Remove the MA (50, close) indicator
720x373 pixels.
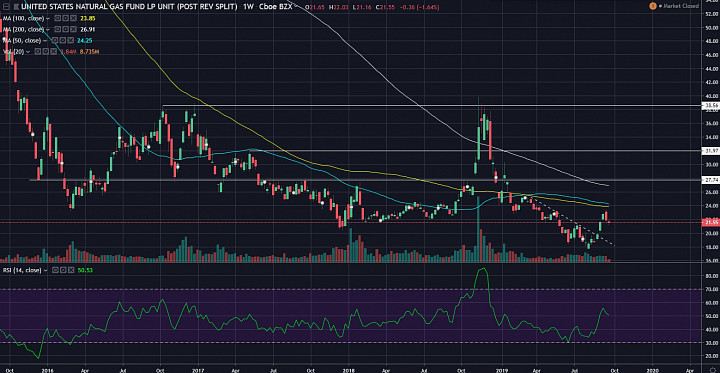tap(71, 40)
